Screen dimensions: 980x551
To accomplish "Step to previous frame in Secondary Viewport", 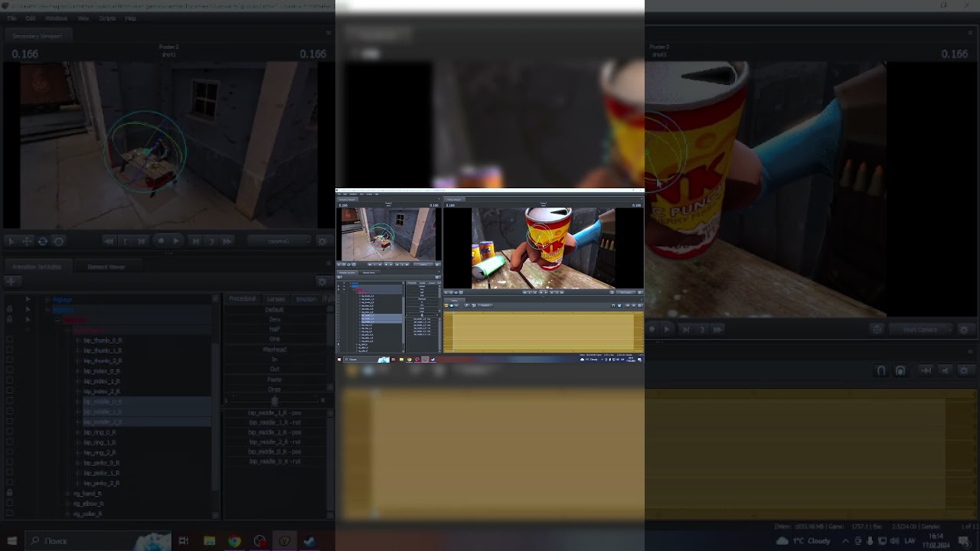I will (142, 241).
